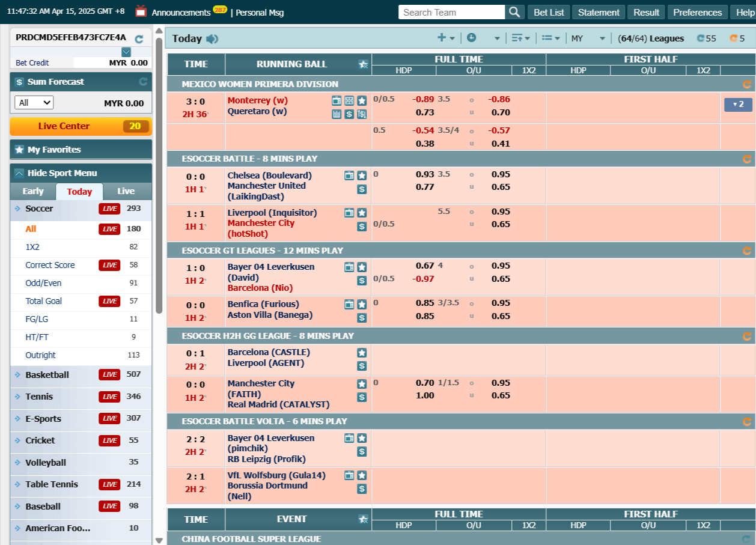Viewport: 756px width, 545px height.
Task: Select the Today tab
Action: point(79,192)
